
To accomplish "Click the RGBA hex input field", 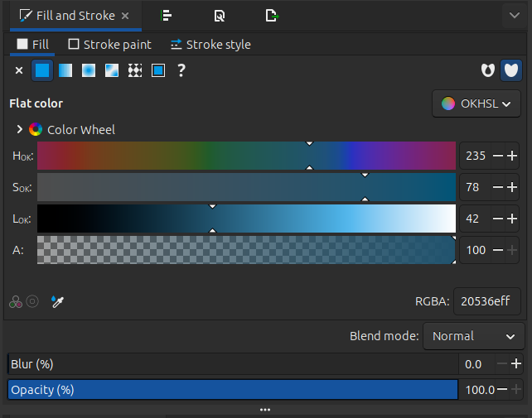I will point(487,302).
